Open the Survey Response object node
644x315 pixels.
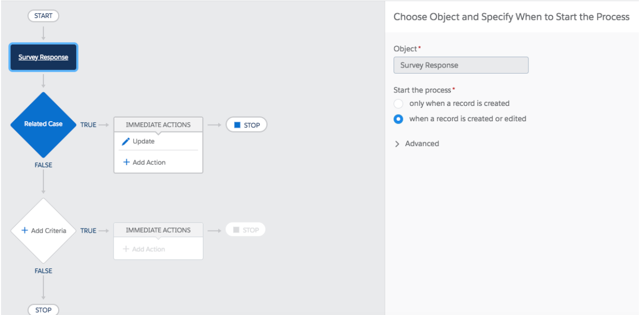43,57
